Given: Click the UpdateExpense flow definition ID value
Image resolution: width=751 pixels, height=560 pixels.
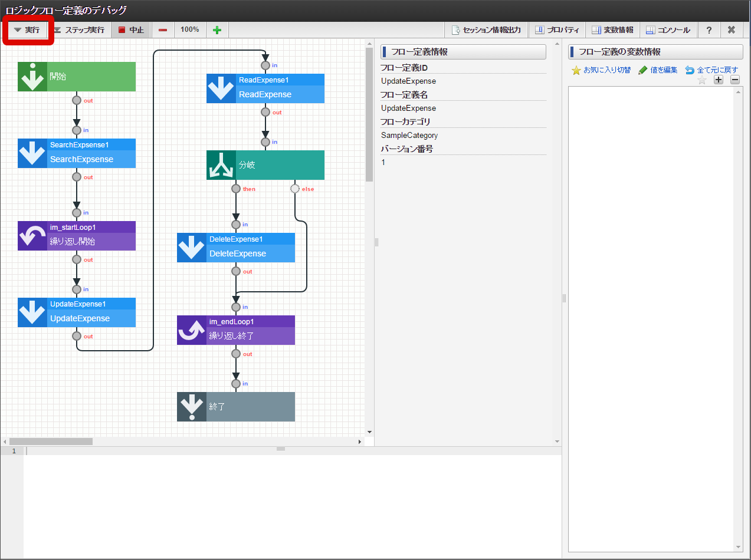Looking at the screenshot, I should point(409,81).
